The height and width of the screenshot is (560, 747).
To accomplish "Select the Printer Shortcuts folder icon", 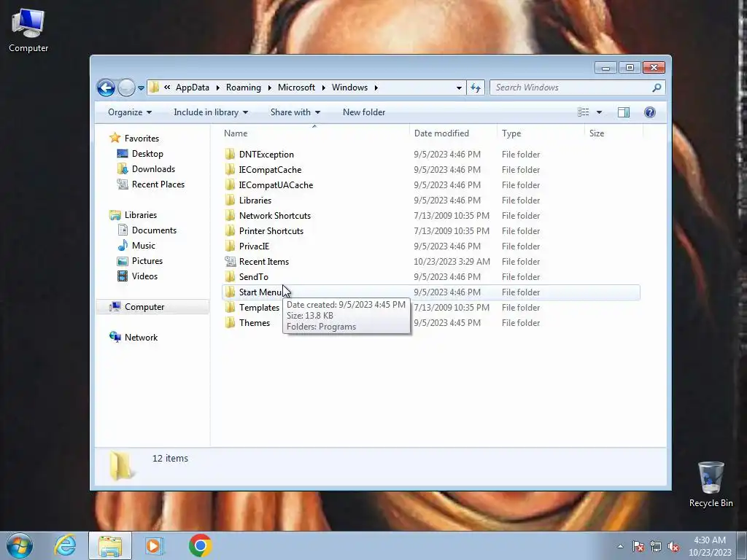I will (230, 230).
